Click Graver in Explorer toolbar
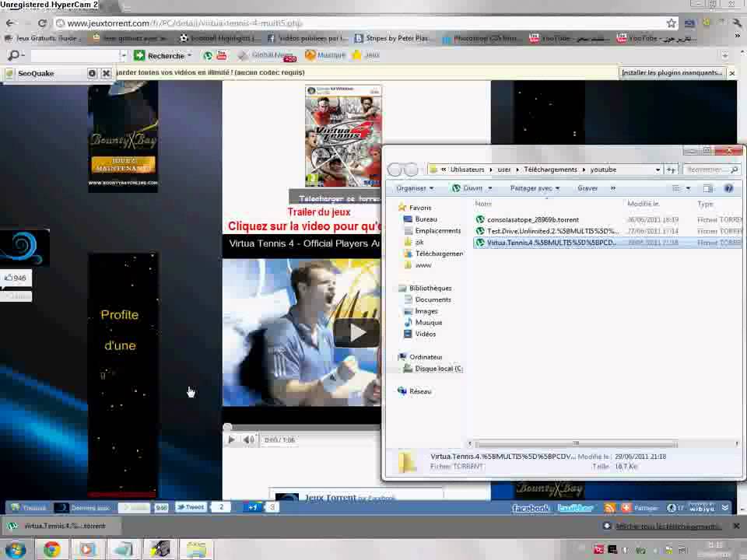 pyautogui.click(x=587, y=188)
